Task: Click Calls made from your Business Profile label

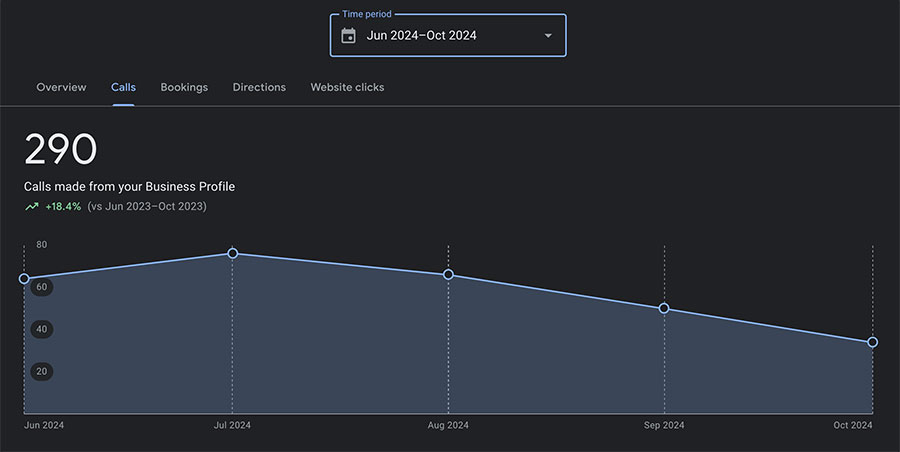Action: [129, 187]
